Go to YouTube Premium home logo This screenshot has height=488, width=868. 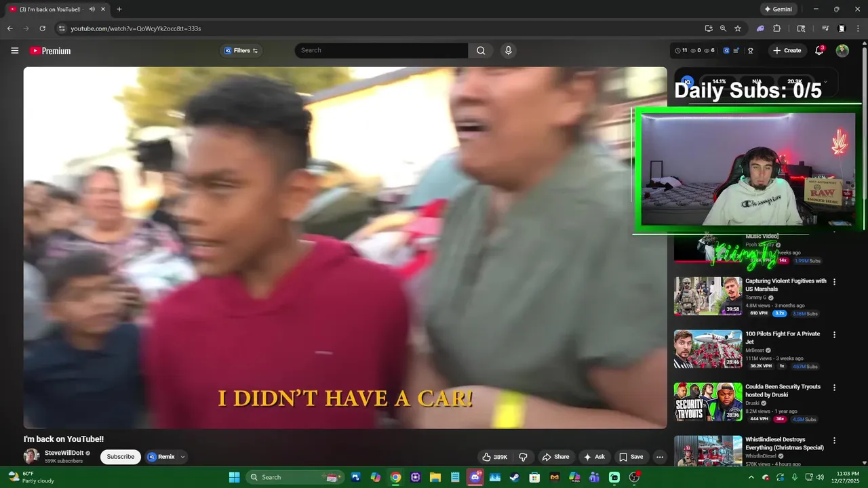pos(50,51)
